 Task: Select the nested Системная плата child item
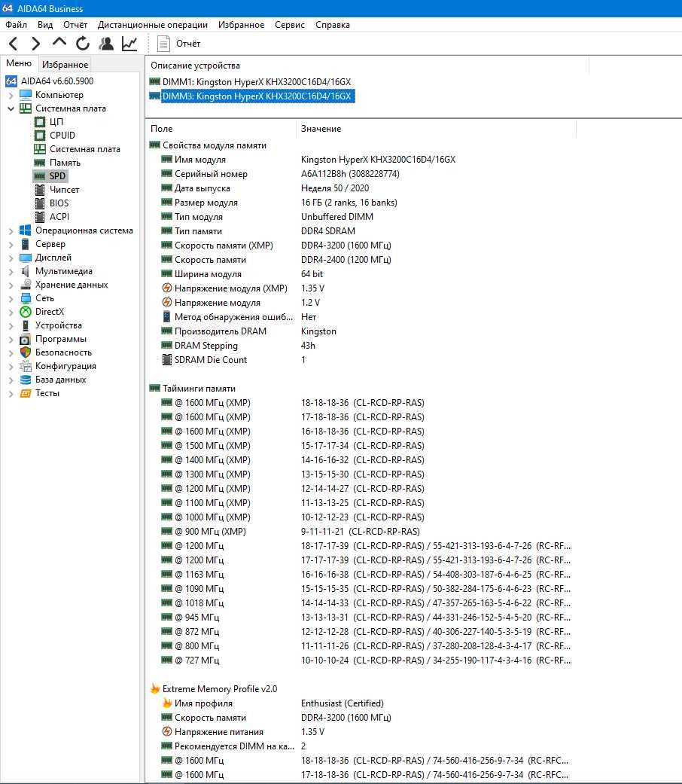78,149
